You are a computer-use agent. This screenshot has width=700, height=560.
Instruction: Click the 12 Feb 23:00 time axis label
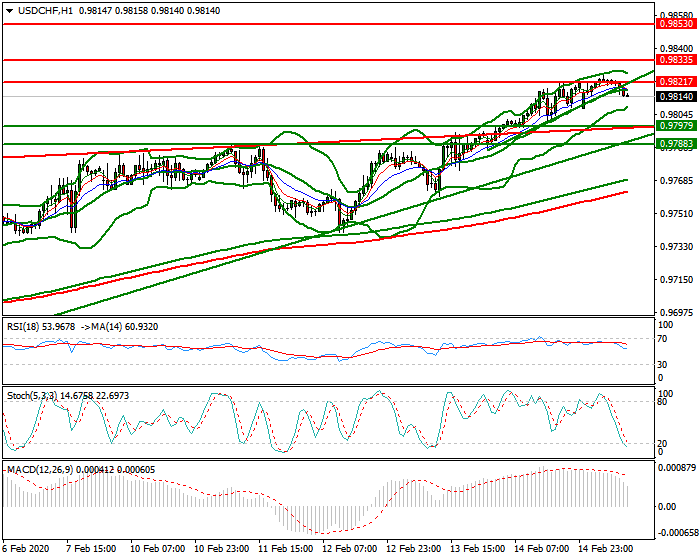[x=413, y=548]
